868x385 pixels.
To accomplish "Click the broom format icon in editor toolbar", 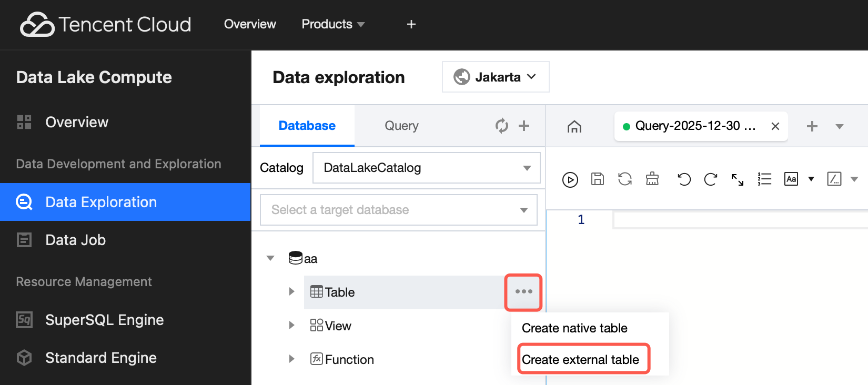I will pyautogui.click(x=652, y=179).
